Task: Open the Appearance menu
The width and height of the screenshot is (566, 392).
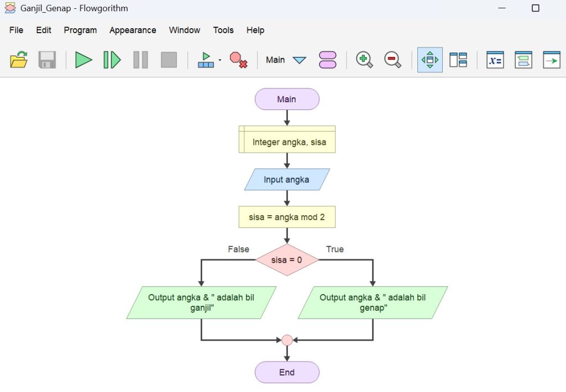Action: tap(133, 30)
